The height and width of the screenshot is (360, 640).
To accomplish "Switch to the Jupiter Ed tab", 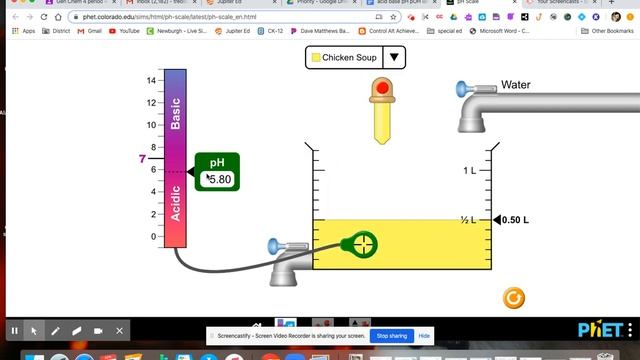I will point(242,2).
